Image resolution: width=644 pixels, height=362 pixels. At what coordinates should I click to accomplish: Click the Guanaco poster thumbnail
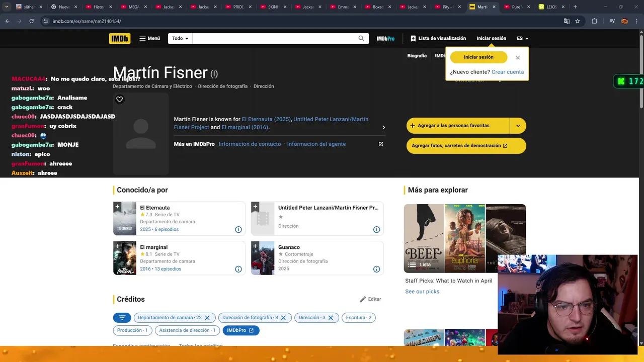click(263, 258)
